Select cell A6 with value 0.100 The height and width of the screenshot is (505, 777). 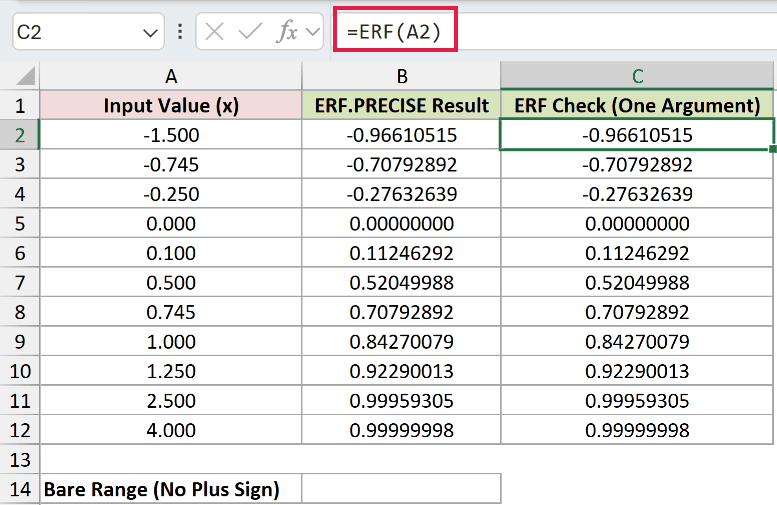pyautogui.click(x=170, y=253)
